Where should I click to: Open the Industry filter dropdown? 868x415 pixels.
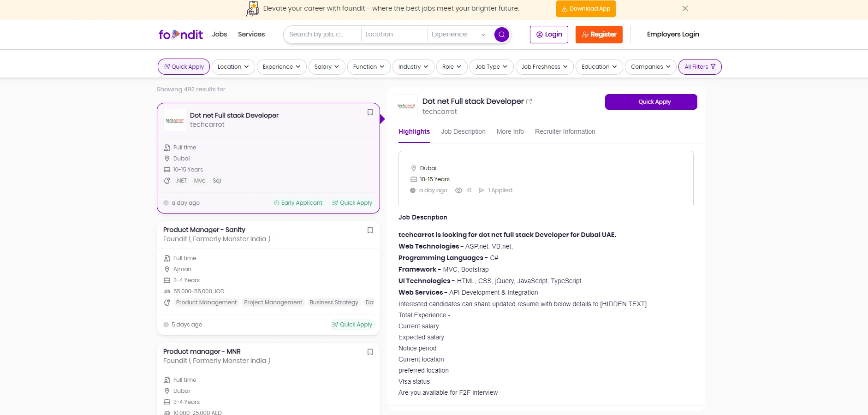point(413,67)
